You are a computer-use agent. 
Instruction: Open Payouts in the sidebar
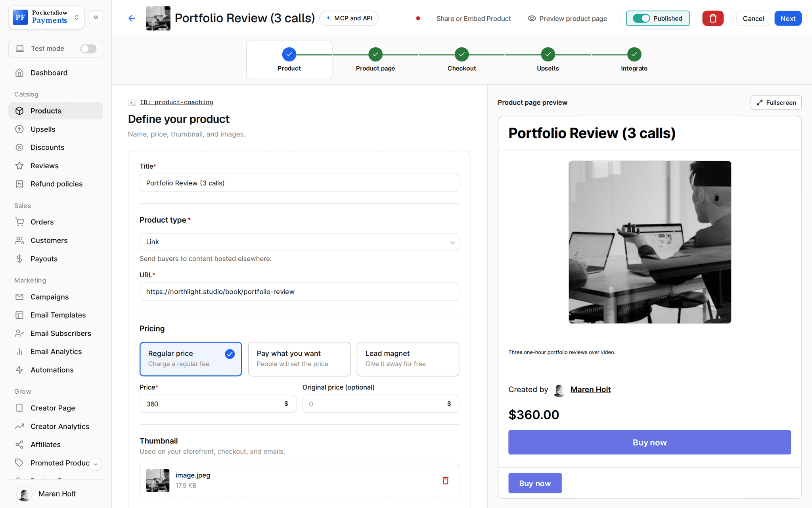coord(56,259)
